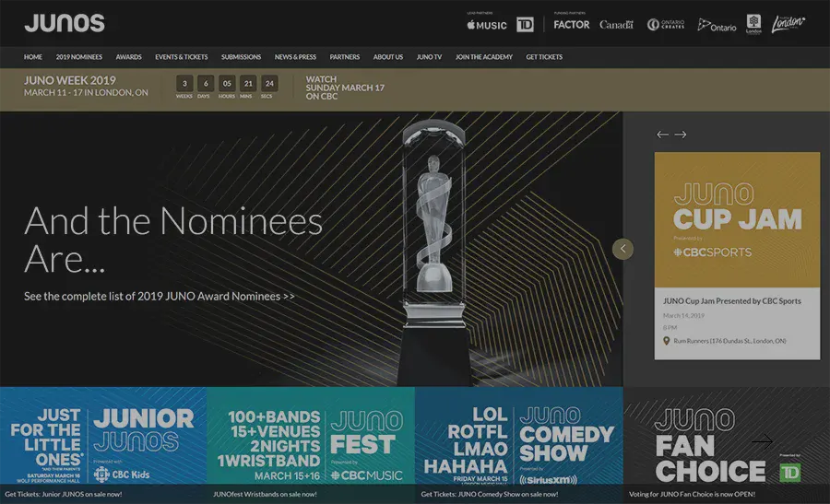Open the 2019 Nominees menu

78,57
